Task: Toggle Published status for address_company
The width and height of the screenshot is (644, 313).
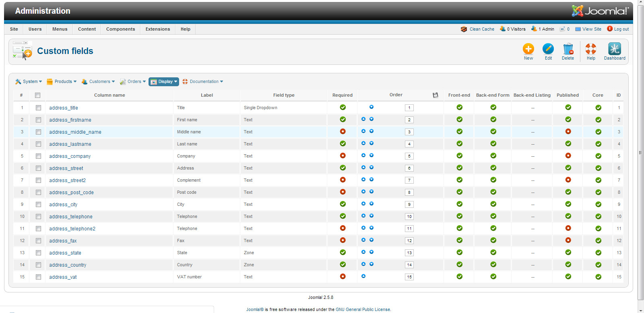Action: pos(568,155)
